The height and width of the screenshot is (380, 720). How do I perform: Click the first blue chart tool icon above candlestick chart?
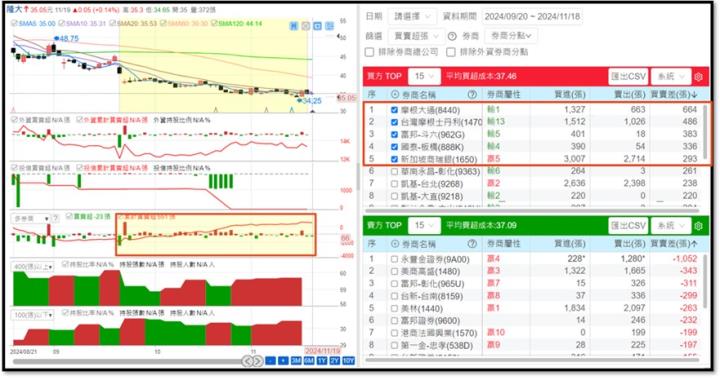[294, 26]
